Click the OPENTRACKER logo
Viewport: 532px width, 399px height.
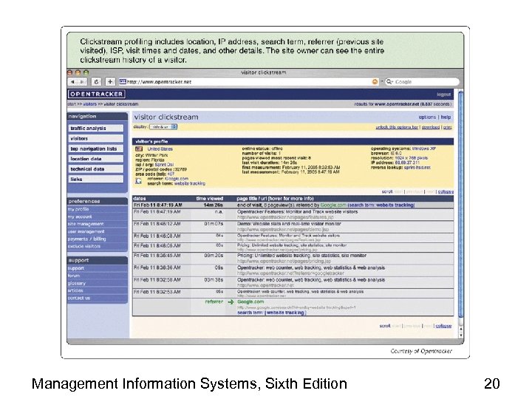point(96,95)
